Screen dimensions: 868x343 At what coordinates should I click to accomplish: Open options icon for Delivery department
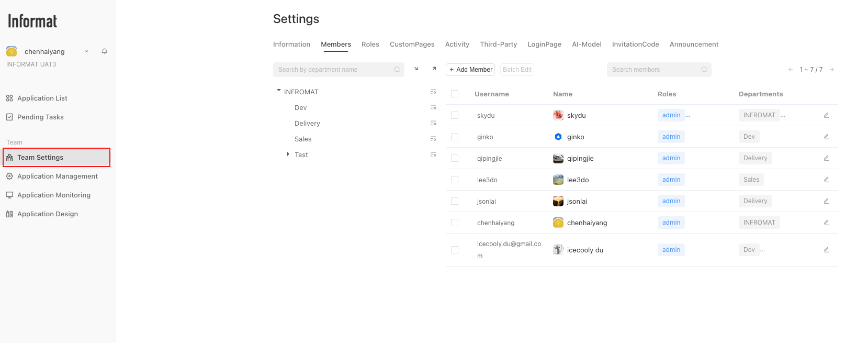[x=433, y=123]
